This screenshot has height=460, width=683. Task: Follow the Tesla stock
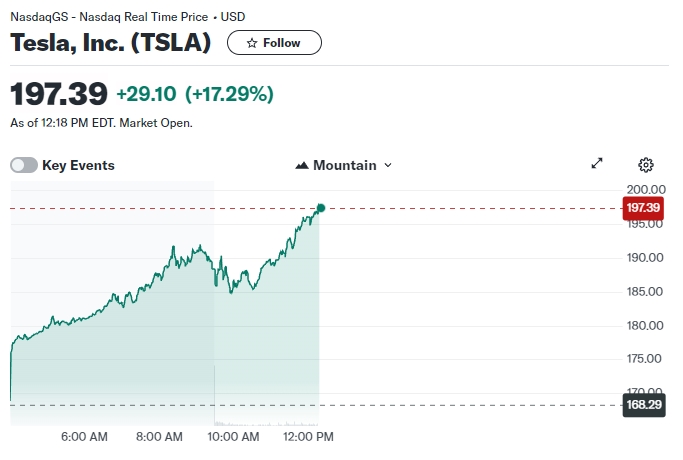point(274,43)
